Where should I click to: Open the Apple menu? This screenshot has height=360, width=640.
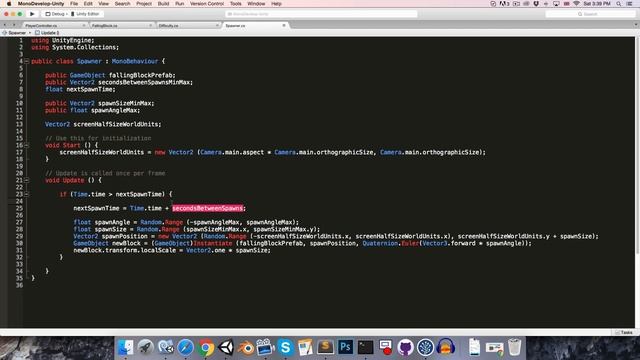[x=9, y=4]
